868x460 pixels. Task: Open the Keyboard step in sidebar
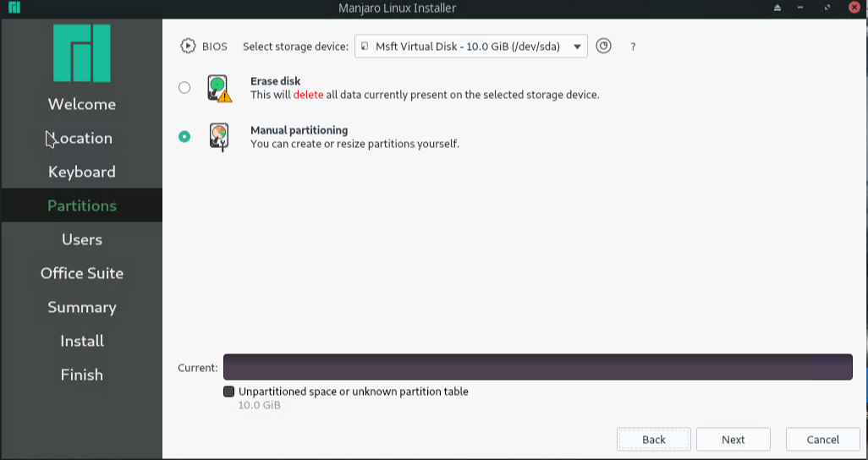82,172
